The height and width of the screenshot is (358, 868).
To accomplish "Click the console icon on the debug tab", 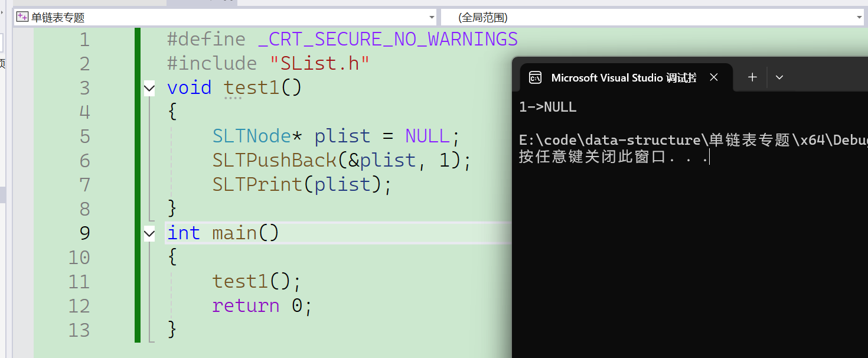I will [x=535, y=77].
